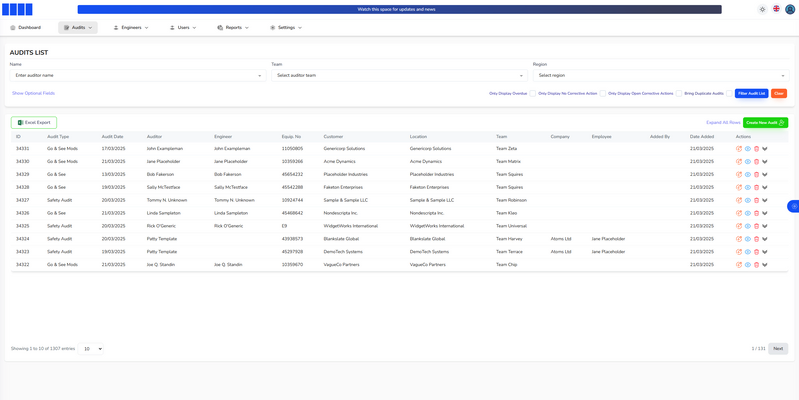Screen dimensions: 799x400
Task: View audit 34329 with the eye icon
Action: [748, 174]
